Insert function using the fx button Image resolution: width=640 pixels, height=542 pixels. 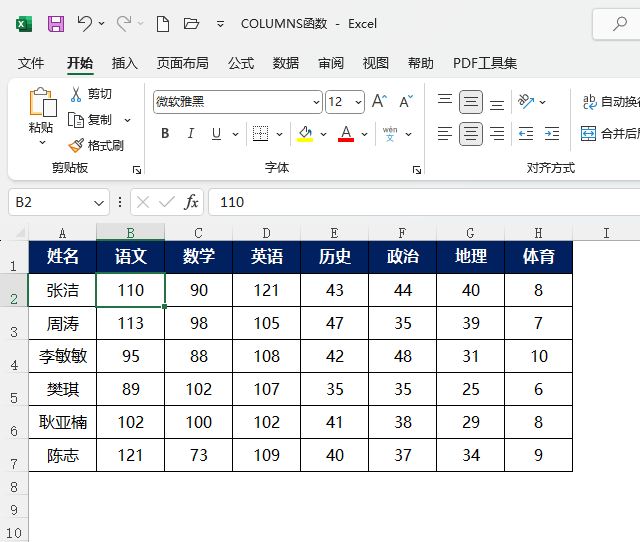tap(191, 202)
